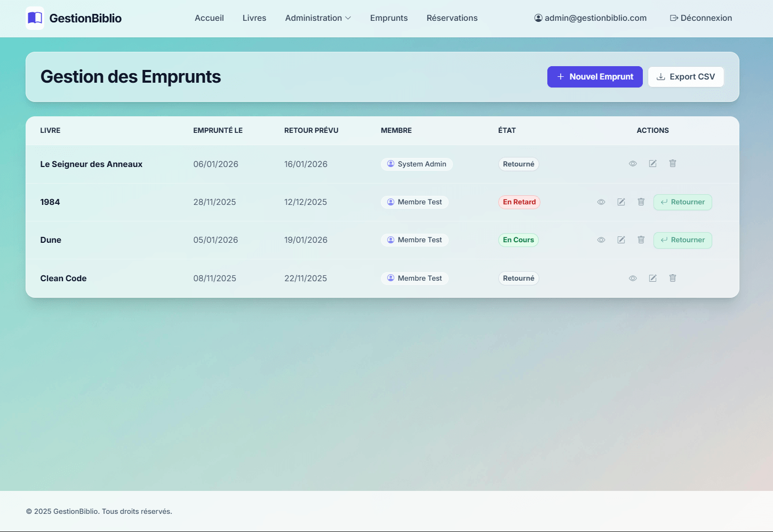Click the Nouvel Emprunt button
Viewport: 773px width, 532px height.
pos(595,77)
